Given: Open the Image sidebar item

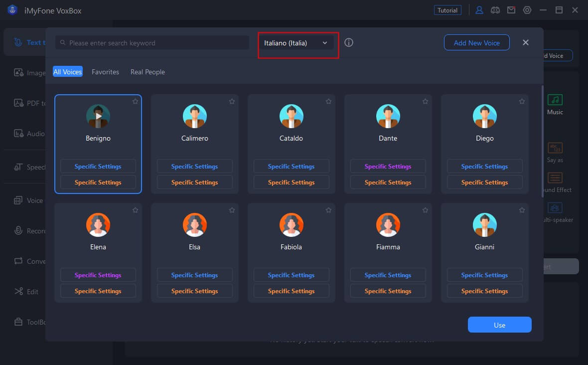Looking at the screenshot, I should (x=29, y=73).
